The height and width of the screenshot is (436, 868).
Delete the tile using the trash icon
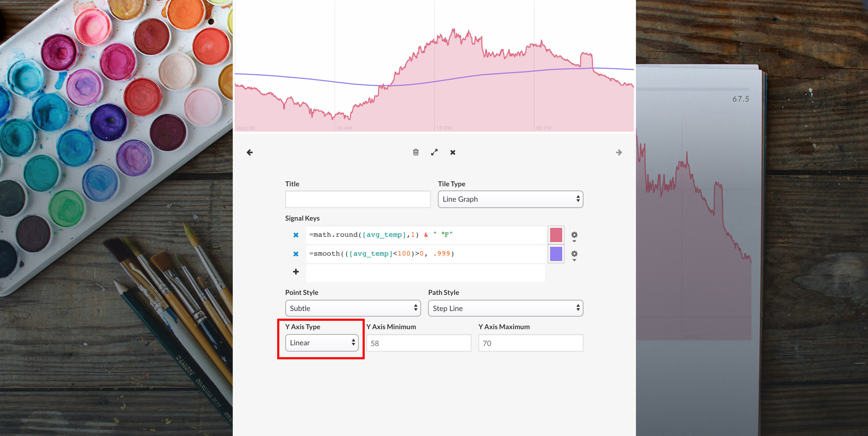click(416, 152)
